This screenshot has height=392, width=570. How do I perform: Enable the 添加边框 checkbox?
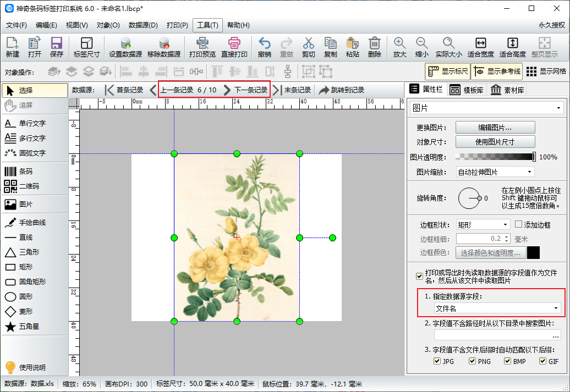pyautogui.click(x=519, y=224)
